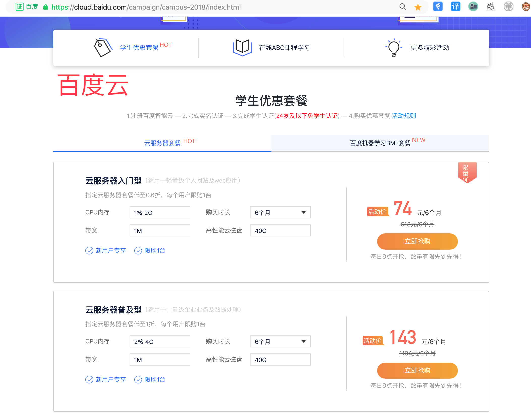Click 学生优惠套餐 navigation item
This screenshot has height=420, width=531.
(x=139, y=48)
